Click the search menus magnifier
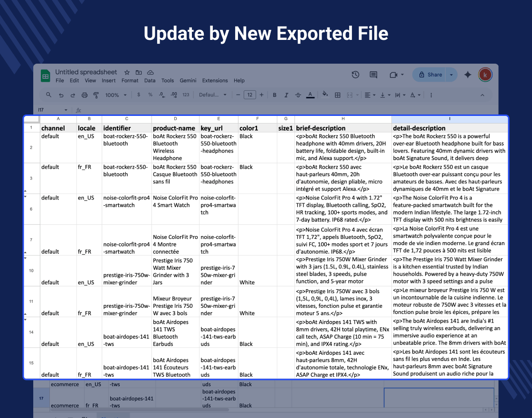 pos(48,95)
